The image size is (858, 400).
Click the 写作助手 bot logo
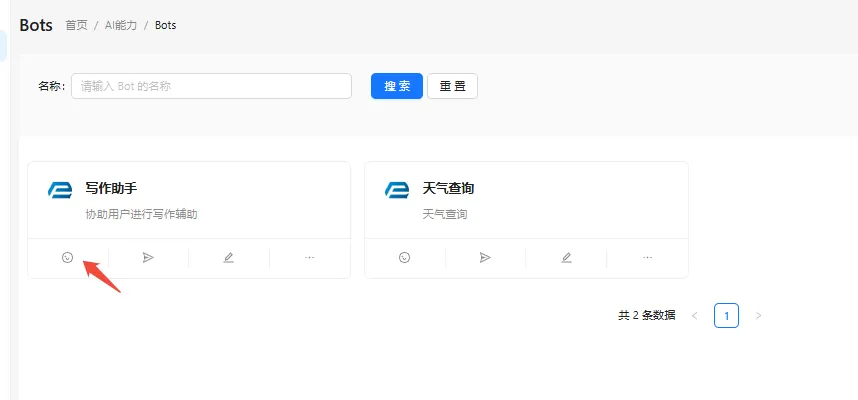(x=60, y=190)
